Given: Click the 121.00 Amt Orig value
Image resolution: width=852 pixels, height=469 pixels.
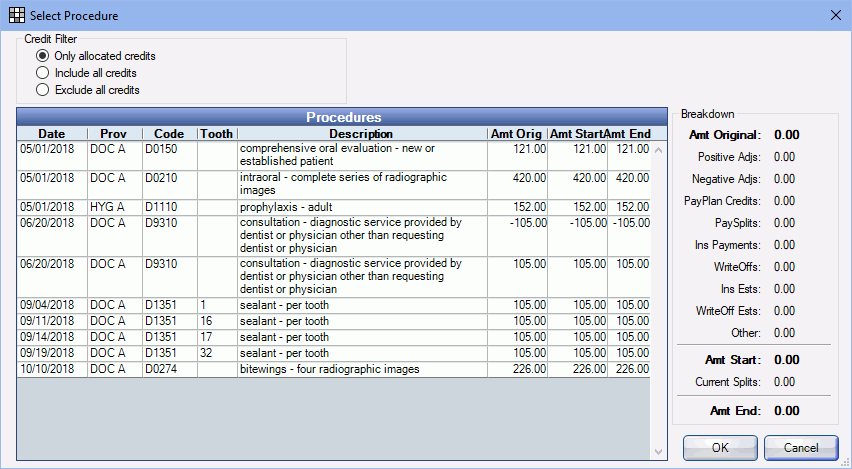Looking at the screenshot, I should [x=529, y=148].
